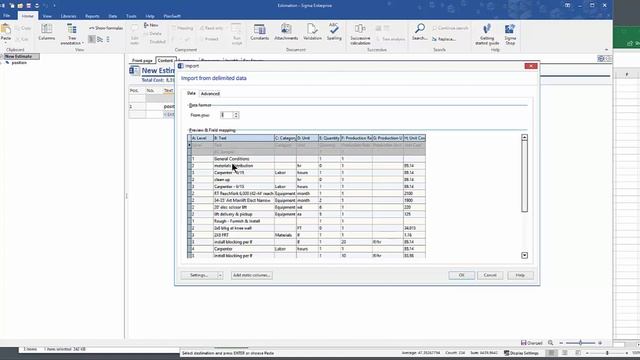Collapse the New Estimate tree node
The height and width of the screenshot is (360, 640).
tap(2, 56)
